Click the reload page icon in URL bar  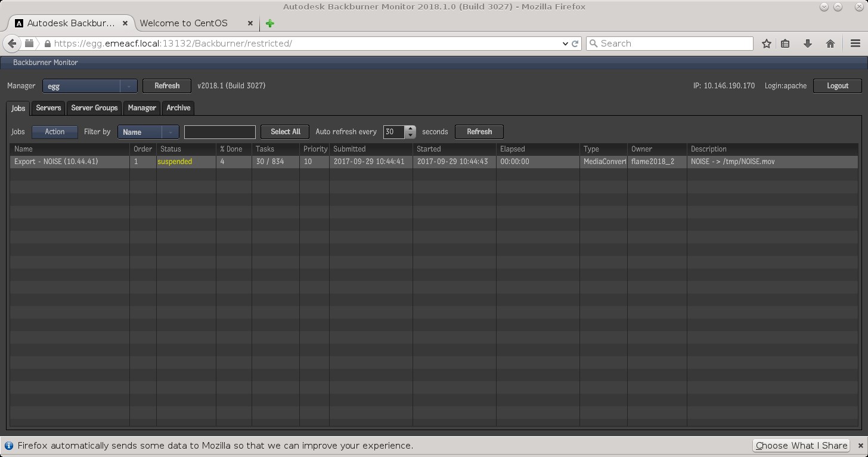click(x=575, y=44)
